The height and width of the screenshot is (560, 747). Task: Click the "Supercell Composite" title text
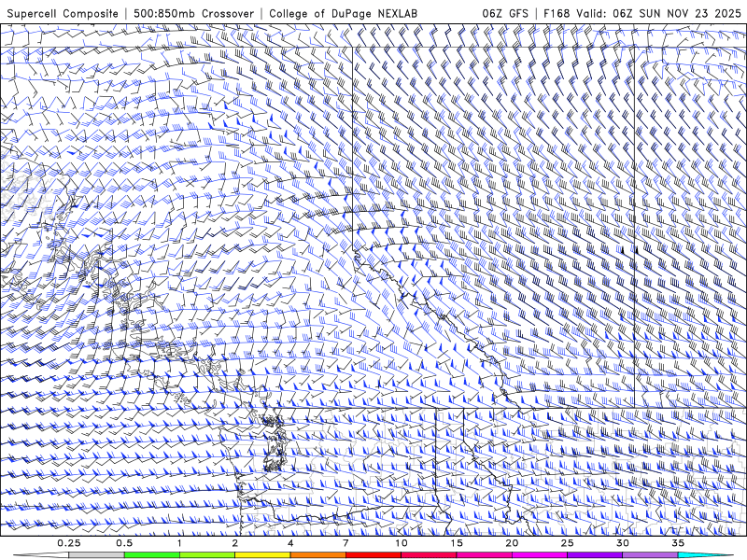63,13
